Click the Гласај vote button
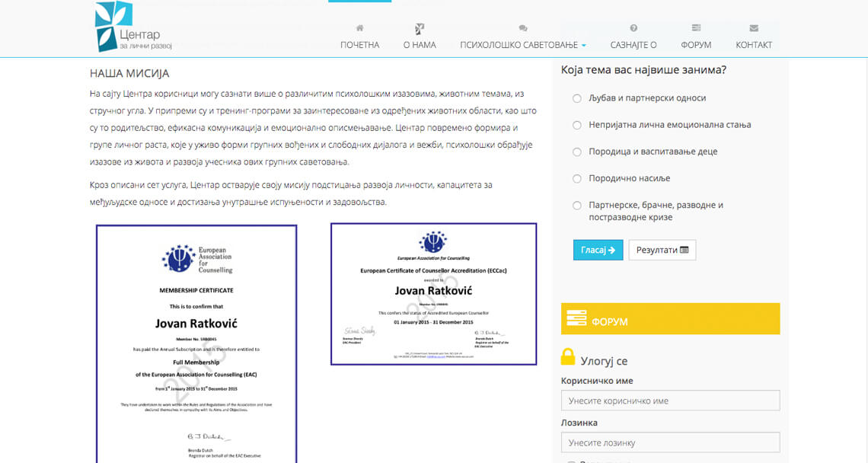Image resolution: width=868 pixels, height=463 pixels. (x=598, y=250)
